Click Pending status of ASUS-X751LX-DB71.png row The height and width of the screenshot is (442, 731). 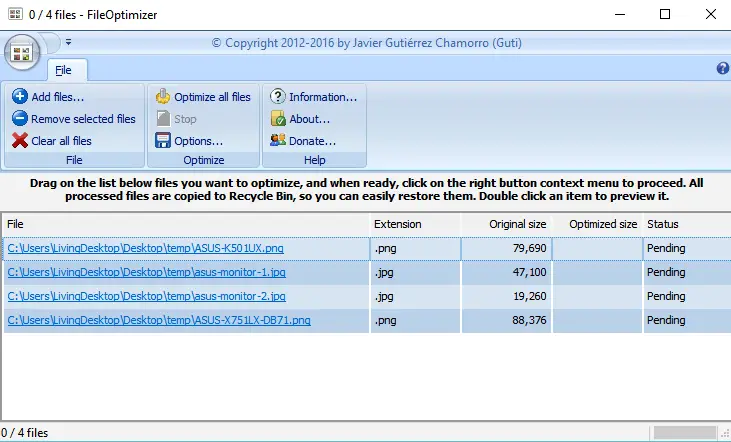click(687, 320)
